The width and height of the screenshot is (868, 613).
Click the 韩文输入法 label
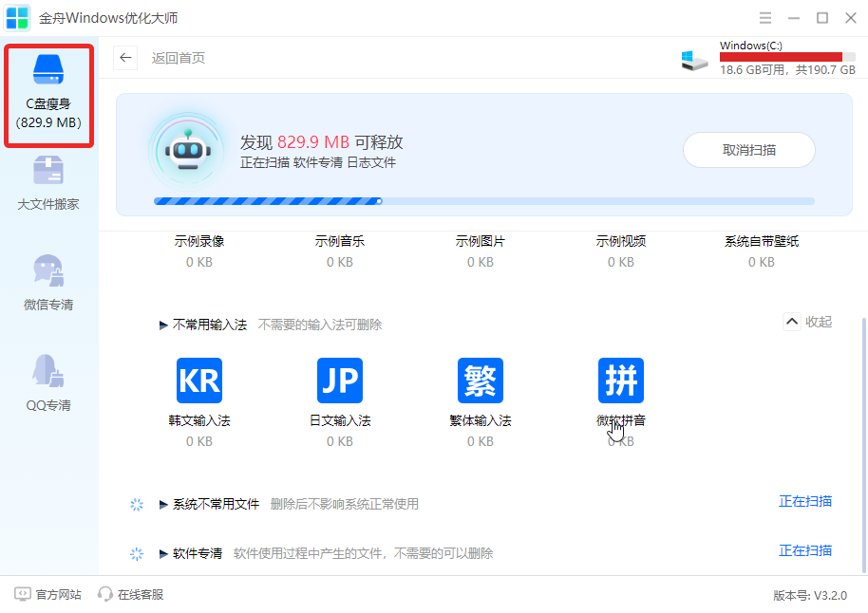199,420
